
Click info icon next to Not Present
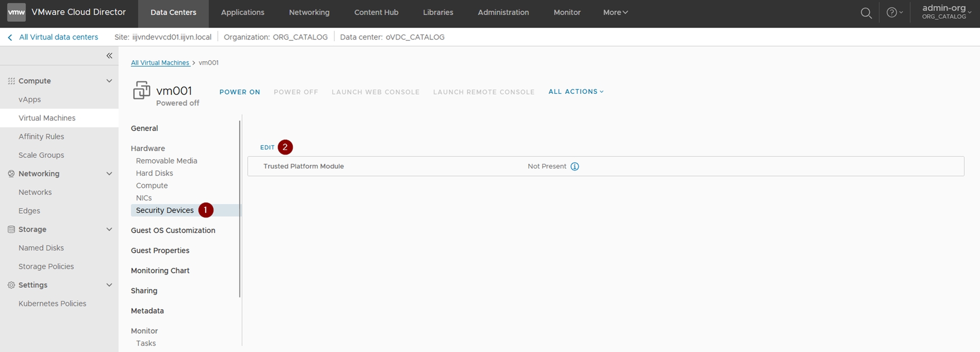pos(575,167)
